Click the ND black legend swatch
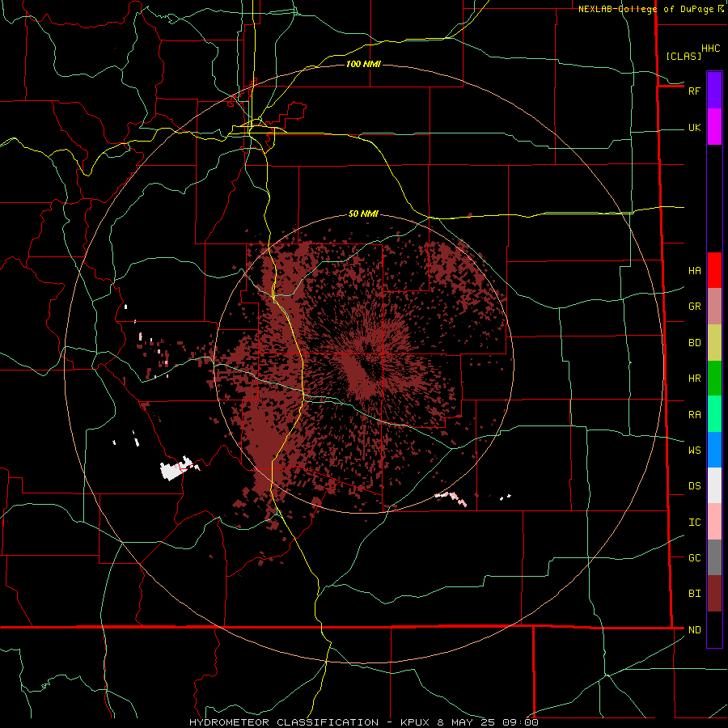The height and width of the screenshot is (728, 728). [714, 629]
